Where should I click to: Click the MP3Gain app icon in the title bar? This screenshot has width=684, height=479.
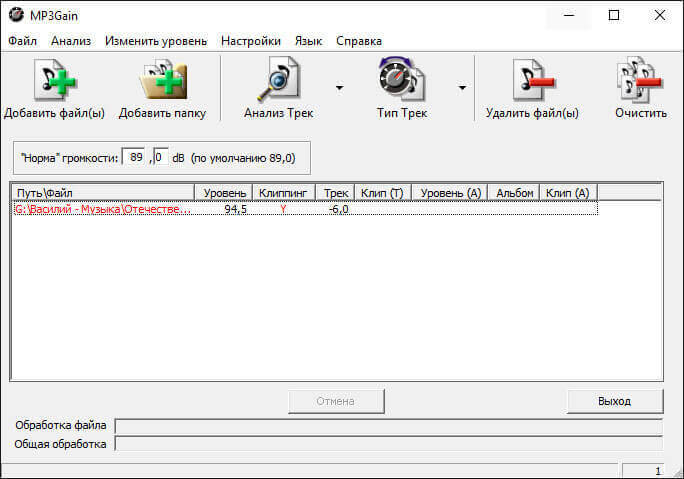click(16, 15)
